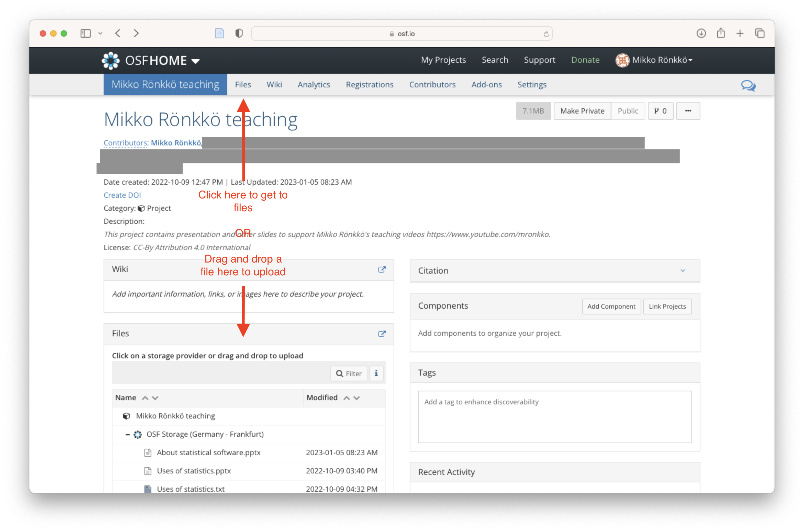
Task: Reload the page with the refresh icon
Action: 546,34
